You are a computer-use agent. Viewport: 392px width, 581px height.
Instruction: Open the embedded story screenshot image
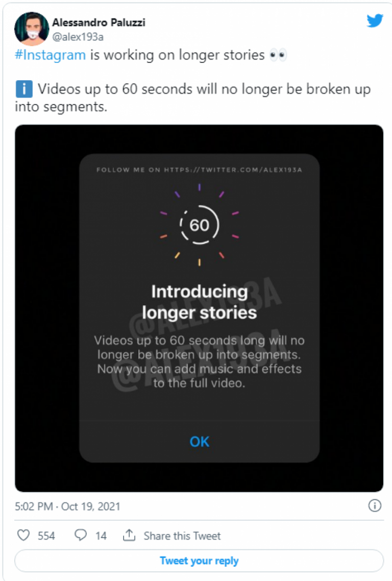[199, 308]
